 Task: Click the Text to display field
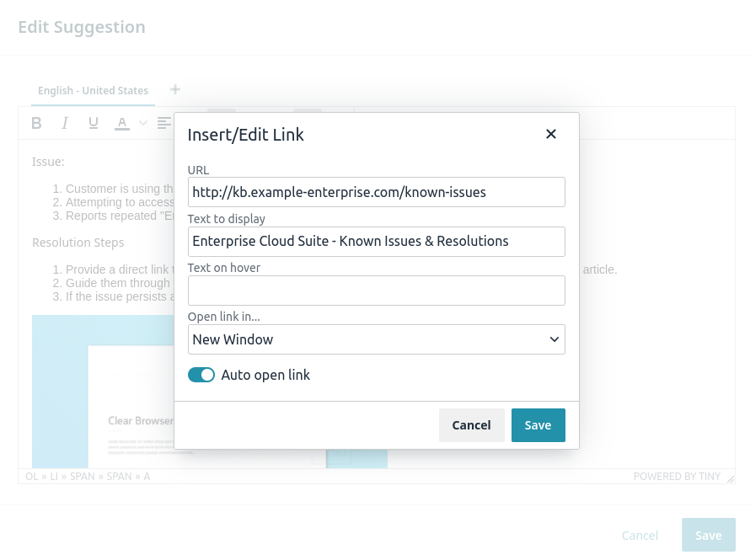(376, 241)
